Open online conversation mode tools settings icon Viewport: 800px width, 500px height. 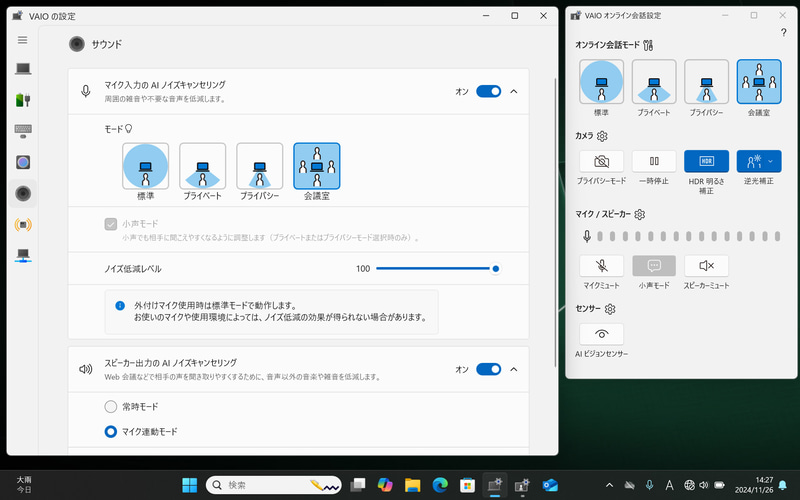pyautogui.click(x=648, y=45)
